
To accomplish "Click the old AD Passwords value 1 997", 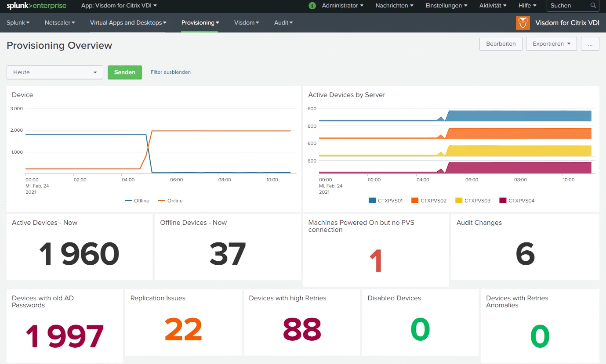I will [x=65, y=336].
